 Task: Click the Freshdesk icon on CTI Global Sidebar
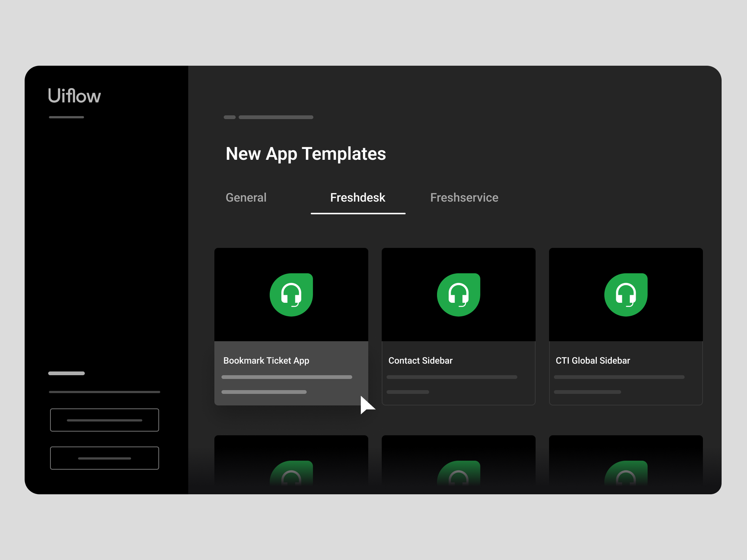click(626, 295)
